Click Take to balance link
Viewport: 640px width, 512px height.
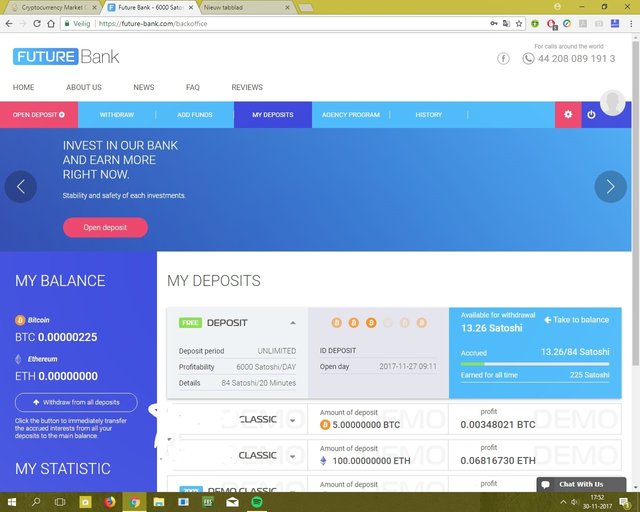[x=577, y=320]
